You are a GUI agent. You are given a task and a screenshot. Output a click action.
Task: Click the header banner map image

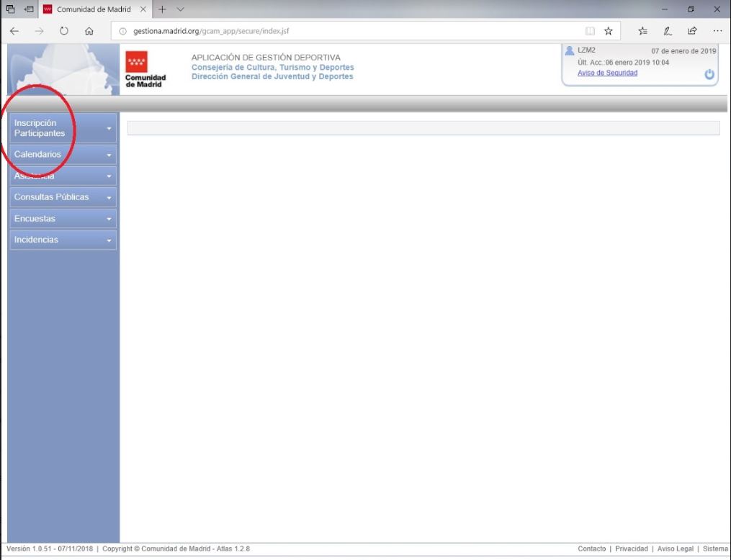(x=63, y=69)
